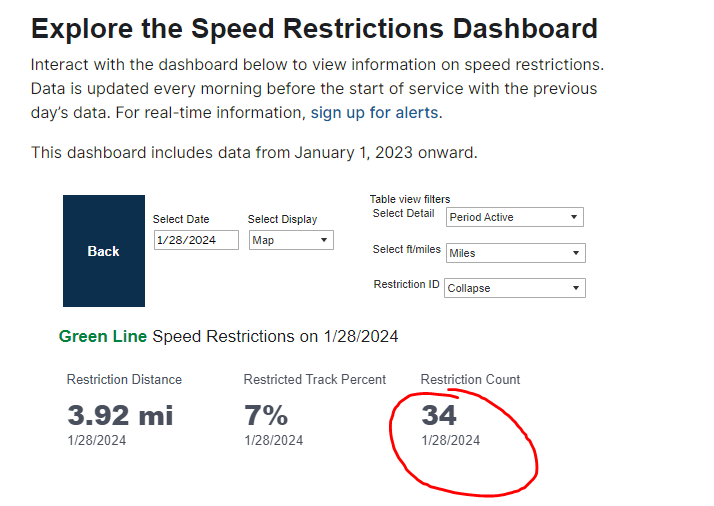Open the Select Display Map dropdown
This screenshot has width=714, height=506.
point(291,240)
